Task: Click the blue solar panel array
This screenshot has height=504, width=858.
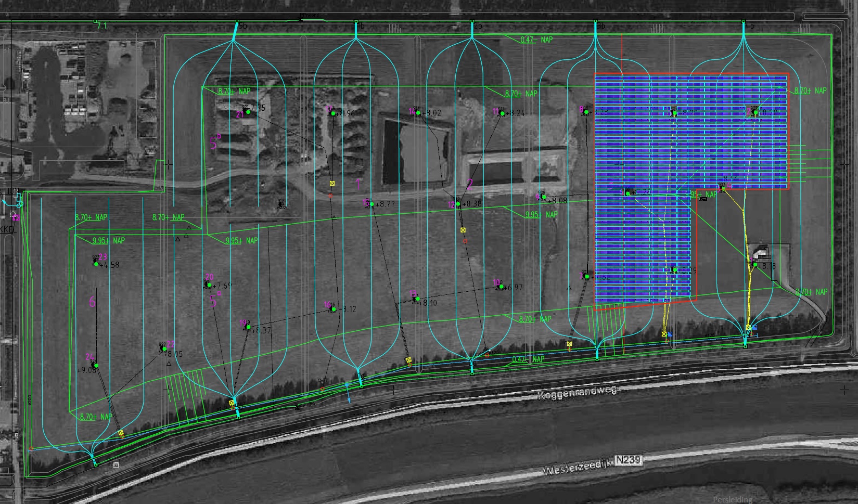Action: click(x=691, y=130)
